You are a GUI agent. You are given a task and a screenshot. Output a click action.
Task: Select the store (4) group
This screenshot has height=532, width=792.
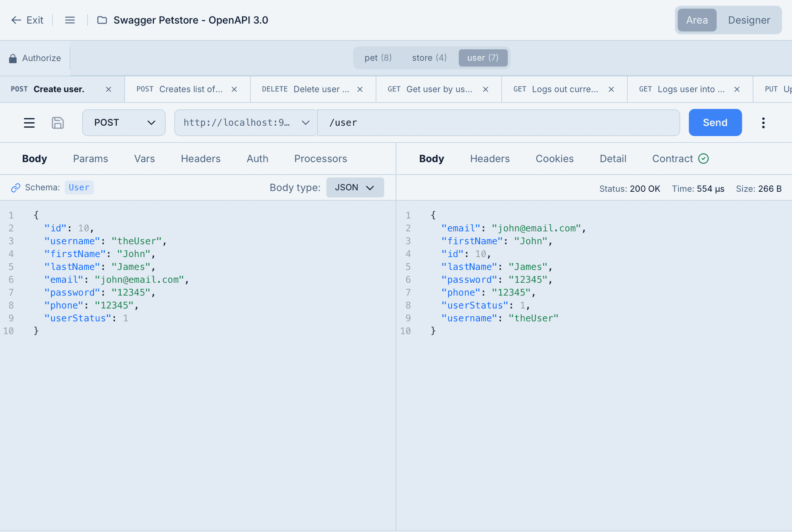click(429, 58)
